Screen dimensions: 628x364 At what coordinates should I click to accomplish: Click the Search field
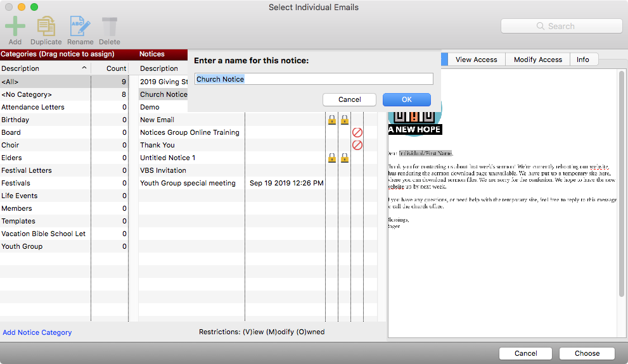point(561,26)
